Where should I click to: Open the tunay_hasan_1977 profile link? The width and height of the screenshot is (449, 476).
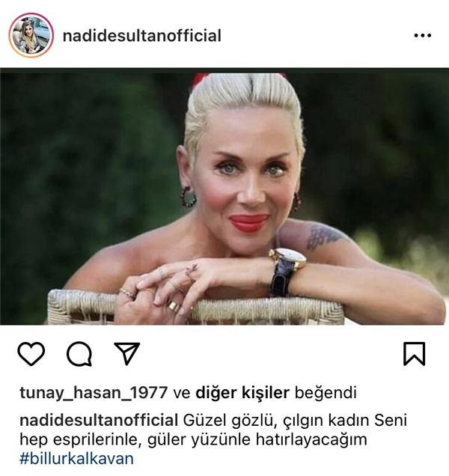coord(94,393)
